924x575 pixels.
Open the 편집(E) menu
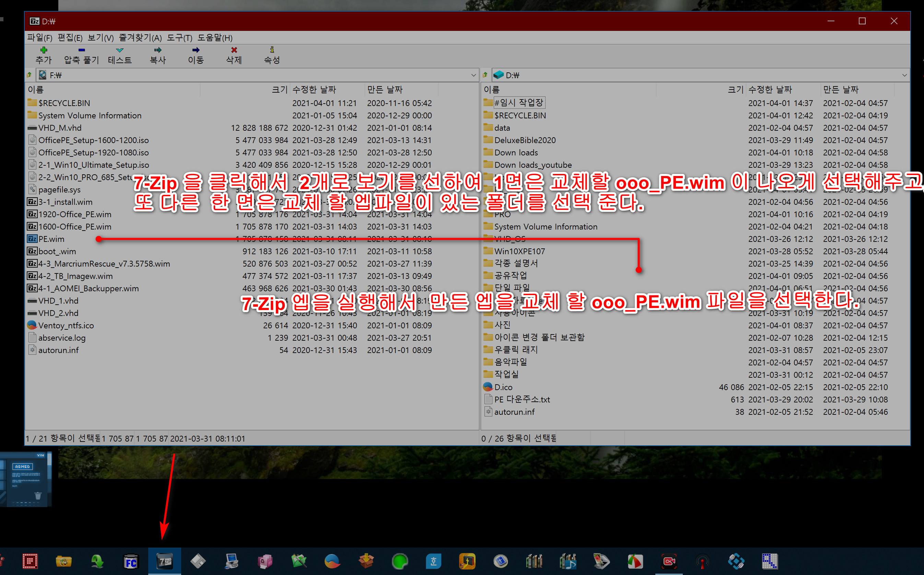pyautogui.click(x=70, y=38)
